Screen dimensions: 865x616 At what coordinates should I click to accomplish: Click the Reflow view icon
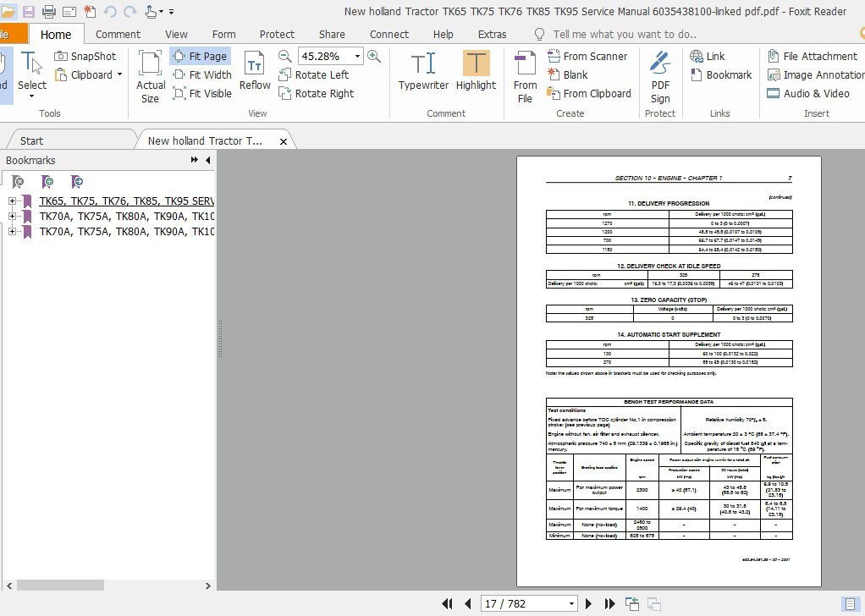click(x=255, y=70)
